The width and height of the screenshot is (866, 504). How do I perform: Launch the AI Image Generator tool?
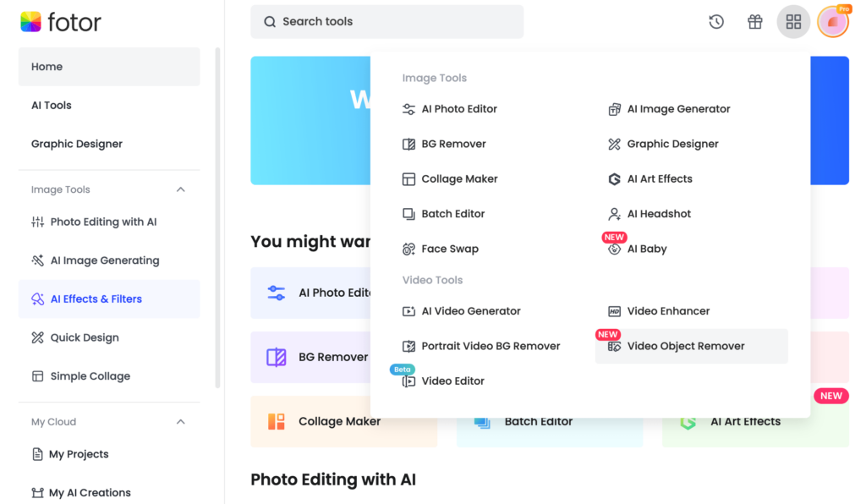(678, 109)
